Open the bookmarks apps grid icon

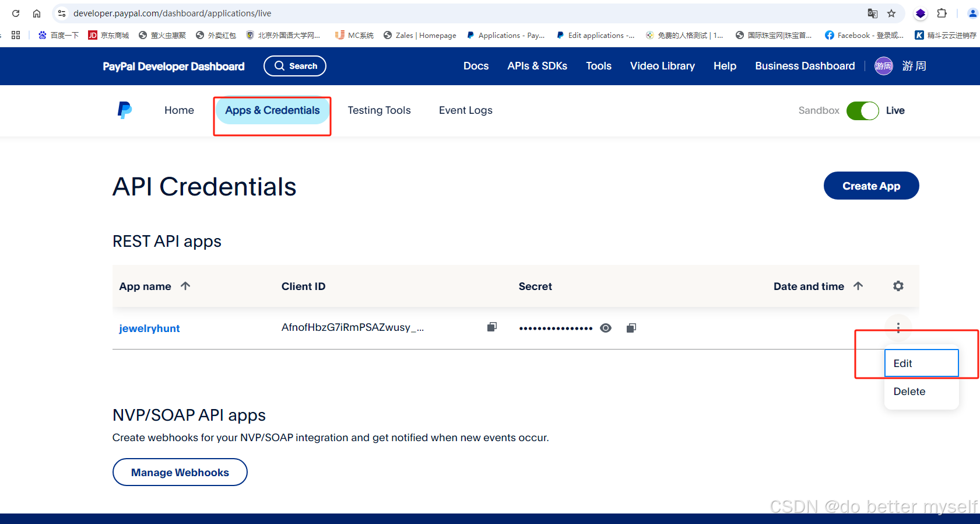[x=16, y=35]
